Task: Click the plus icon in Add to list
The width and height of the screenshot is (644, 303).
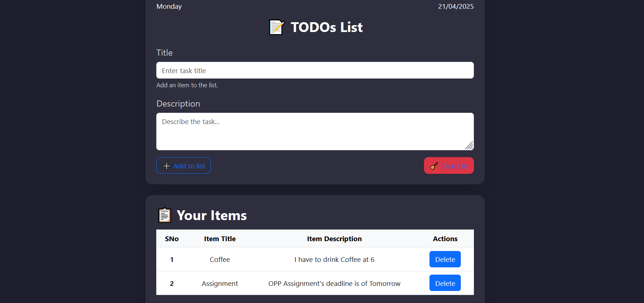Action: 166,166
